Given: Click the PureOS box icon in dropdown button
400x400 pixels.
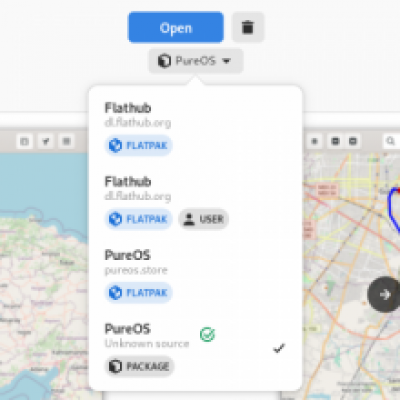Looking at the screenshot, I should click(x=164, y=61).
